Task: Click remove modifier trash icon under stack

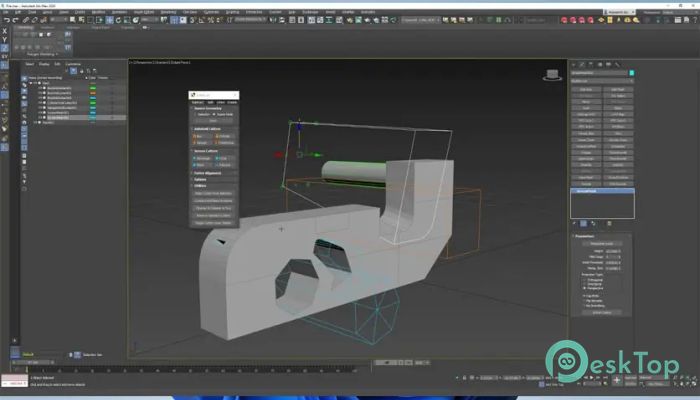Action: (609, 223)
